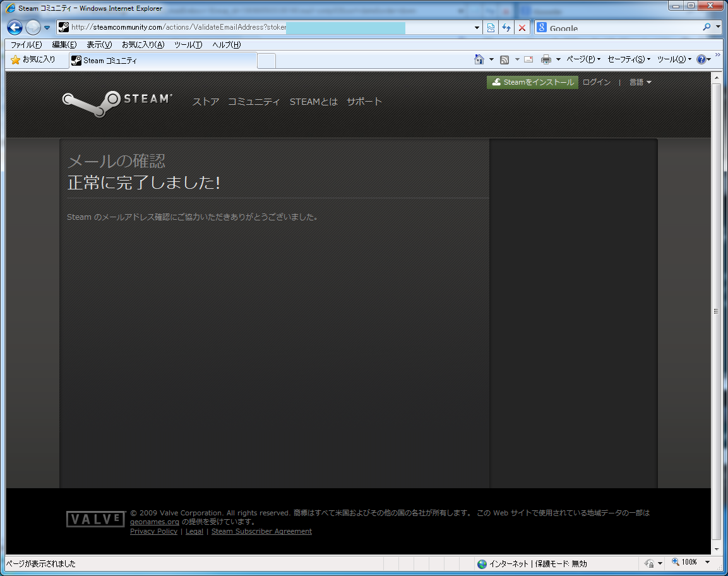Screen dimensions: 728x576
Task: Click the メールの確認 heading text
Action: pyautogui.click(x=116, y=161)
